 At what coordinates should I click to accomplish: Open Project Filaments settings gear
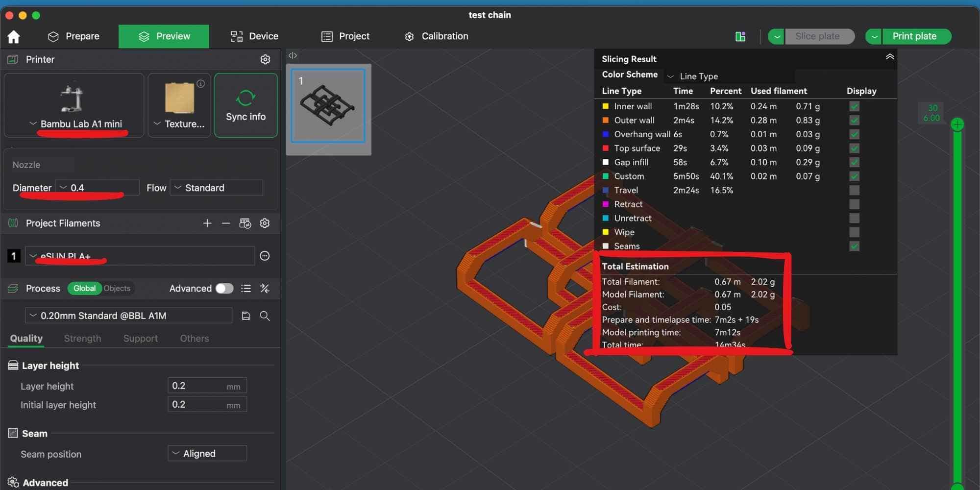[x=265, y=223]
